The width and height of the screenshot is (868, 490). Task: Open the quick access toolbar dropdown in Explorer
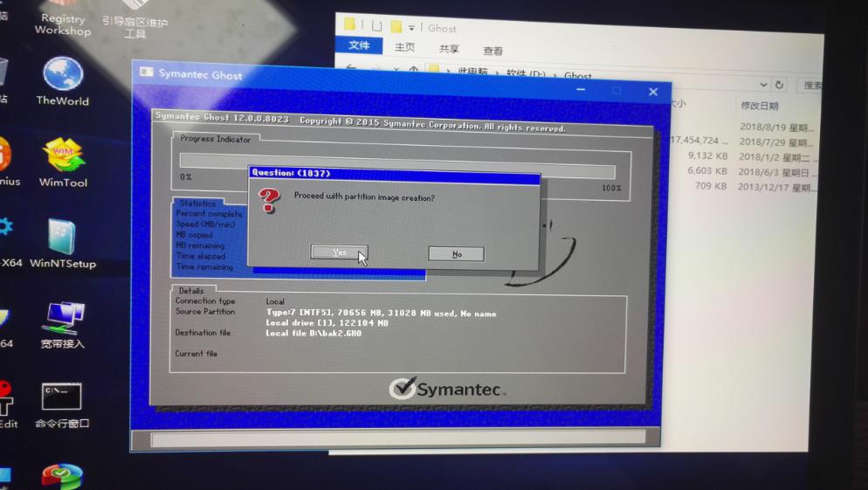pos(411,27)
